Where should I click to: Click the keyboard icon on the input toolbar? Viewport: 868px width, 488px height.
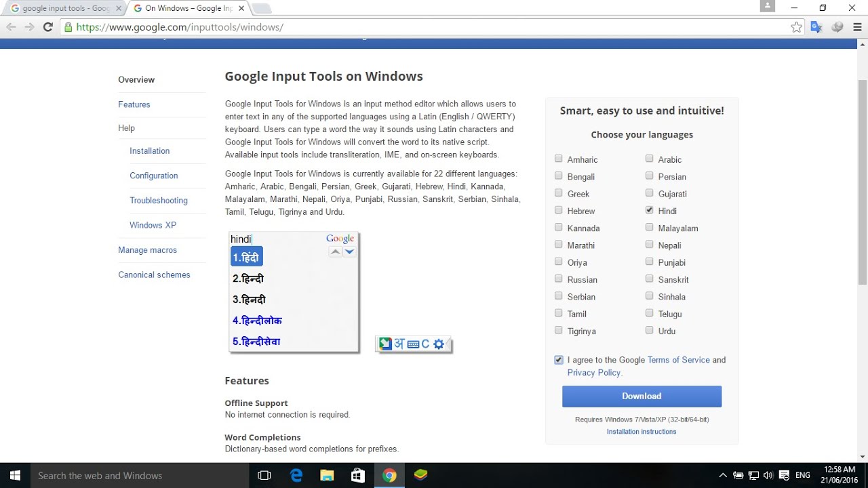coord(413,344)
